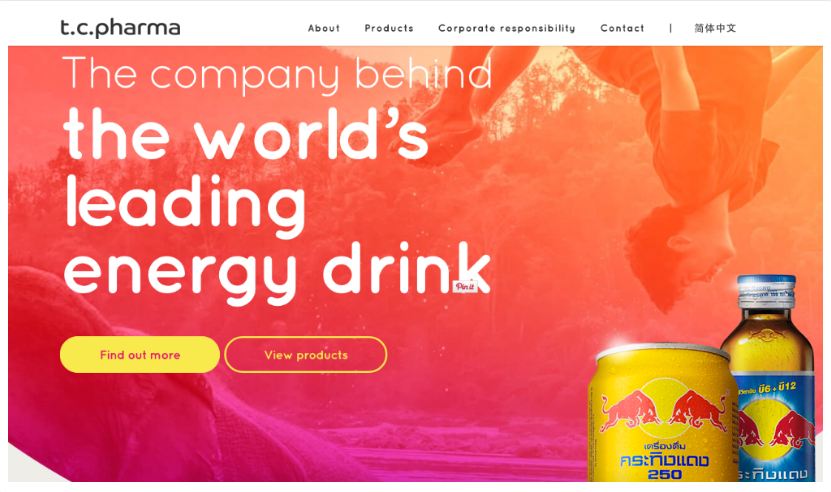Click the 250 number on the can
Viewport: 831px width, 492px height.
(x=665, y=473)
